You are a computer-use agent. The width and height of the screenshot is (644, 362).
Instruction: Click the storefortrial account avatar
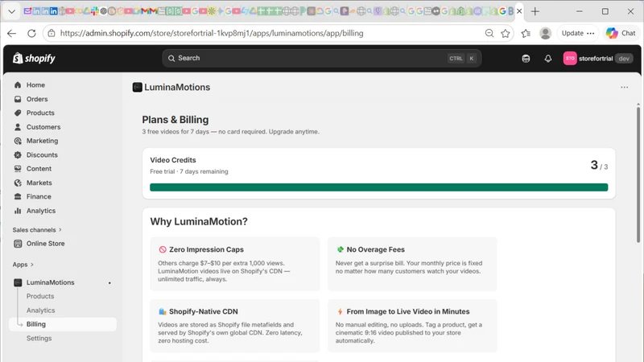(570, 58)
